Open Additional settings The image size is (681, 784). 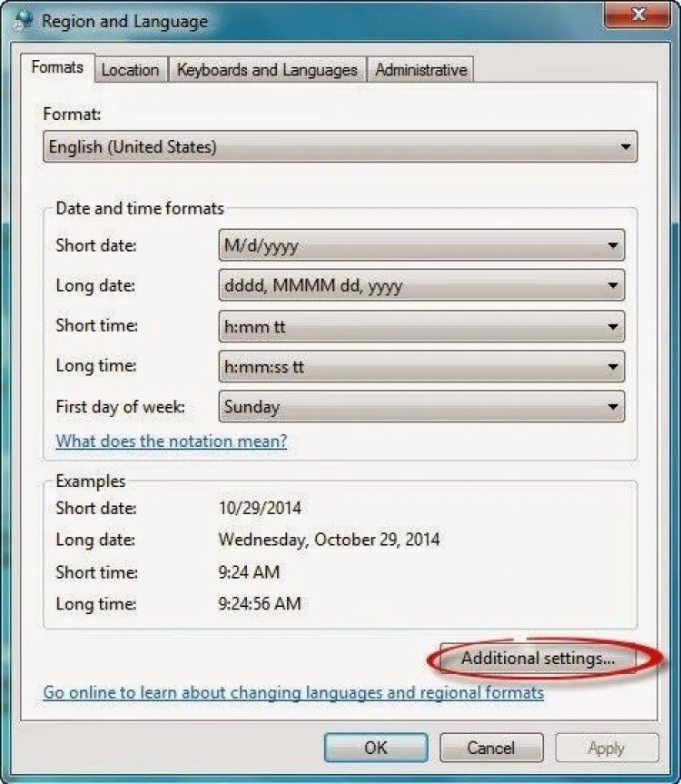pyautogui.click(x=538, y=659)
